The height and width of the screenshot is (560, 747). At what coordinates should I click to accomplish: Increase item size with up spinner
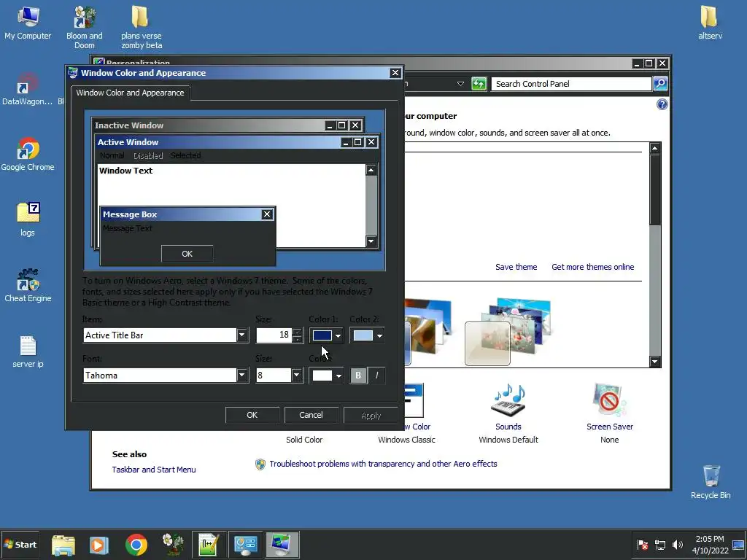[298, 332]
